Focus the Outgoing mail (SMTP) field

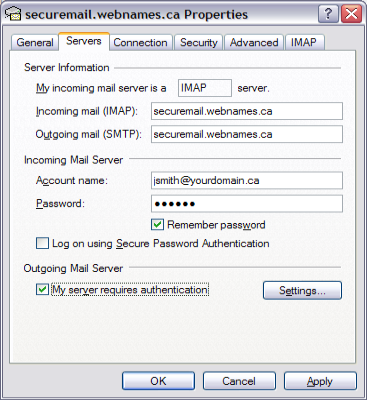[x=247, y=134]
